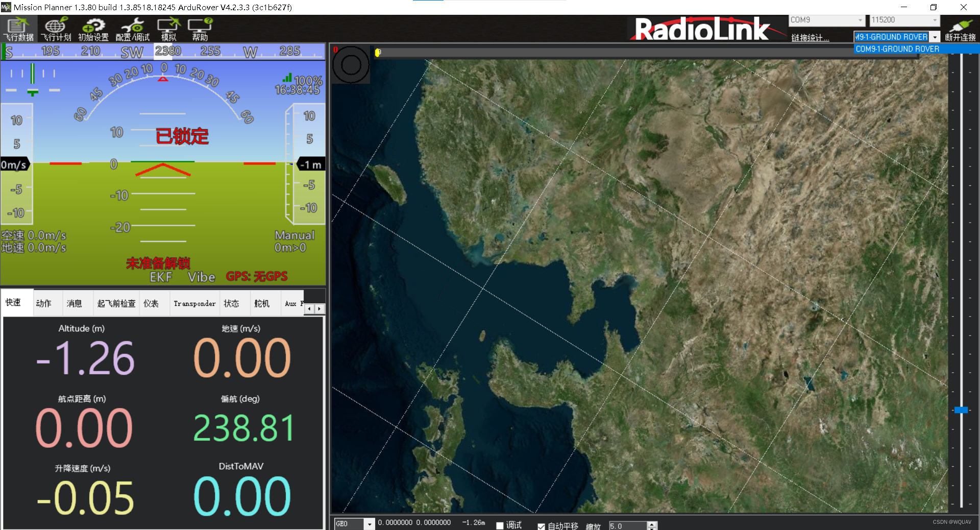Click the circular joystick icon on the map
Viewport: 980px width, 530px height.
tap(351, 65)
